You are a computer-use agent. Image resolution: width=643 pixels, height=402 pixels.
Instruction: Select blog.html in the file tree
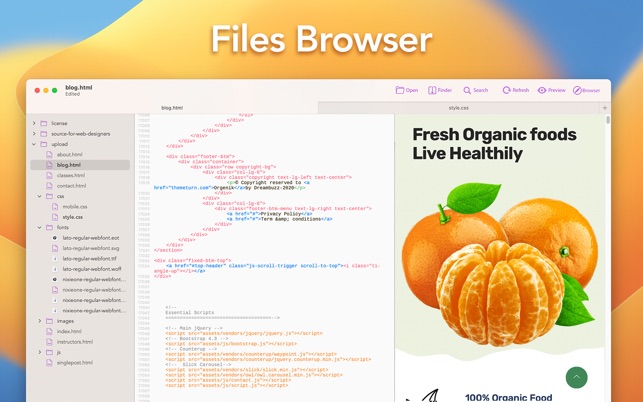coord(80,165)
